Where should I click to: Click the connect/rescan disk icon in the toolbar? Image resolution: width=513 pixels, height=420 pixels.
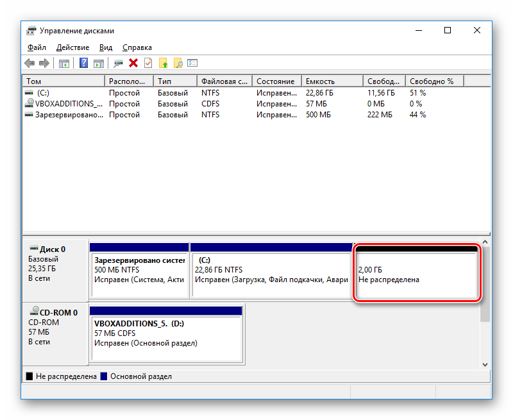click(x=118, y=63)
